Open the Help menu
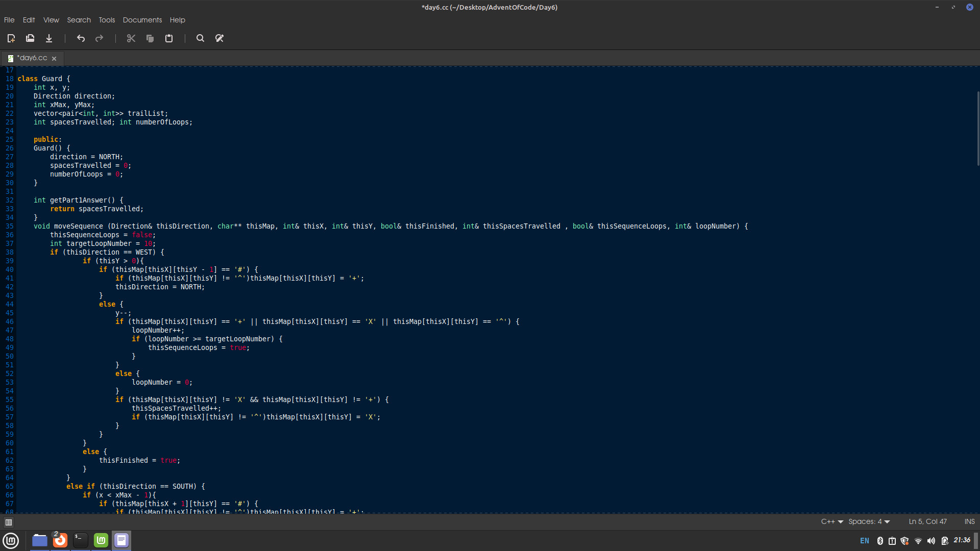 click(178, 20)
